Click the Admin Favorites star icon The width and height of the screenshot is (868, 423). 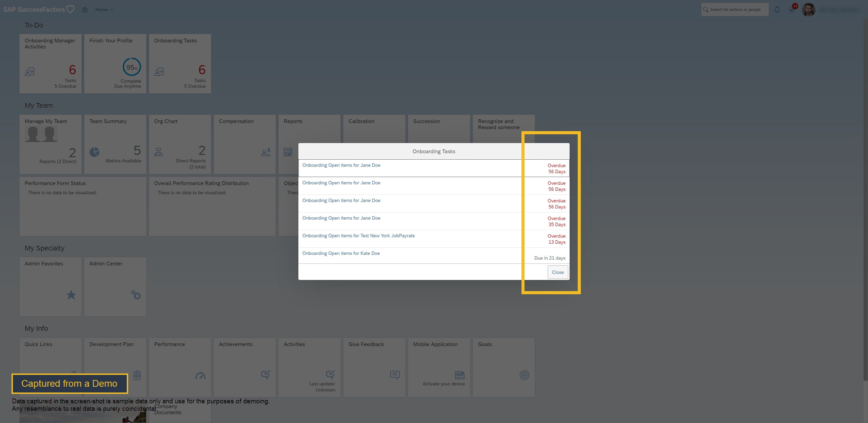click(x=71, y=295)
